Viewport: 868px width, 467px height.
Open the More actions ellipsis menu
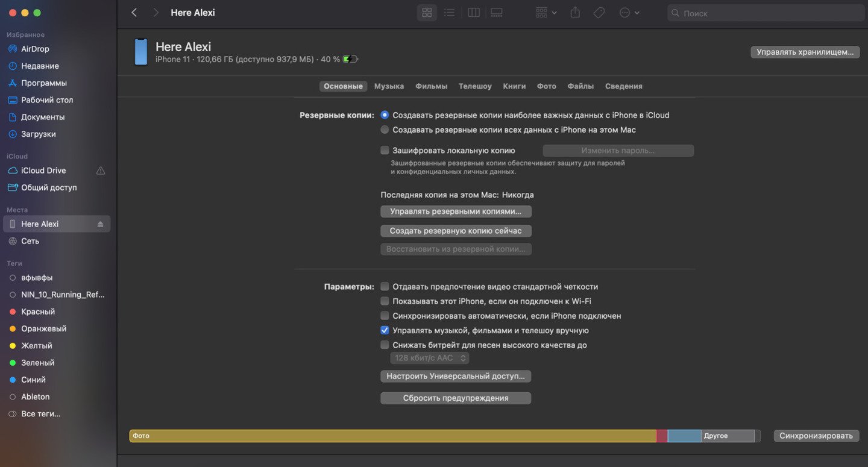click(629, 13)
